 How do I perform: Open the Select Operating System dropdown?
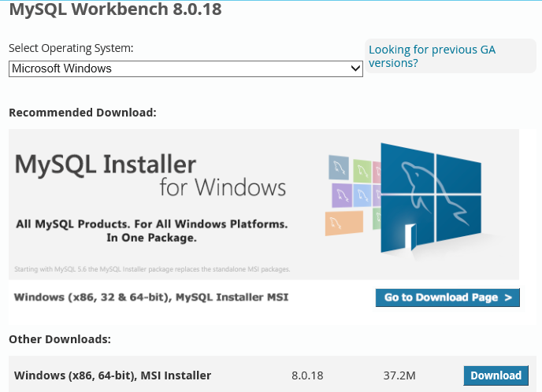click(x=186, y=68)
